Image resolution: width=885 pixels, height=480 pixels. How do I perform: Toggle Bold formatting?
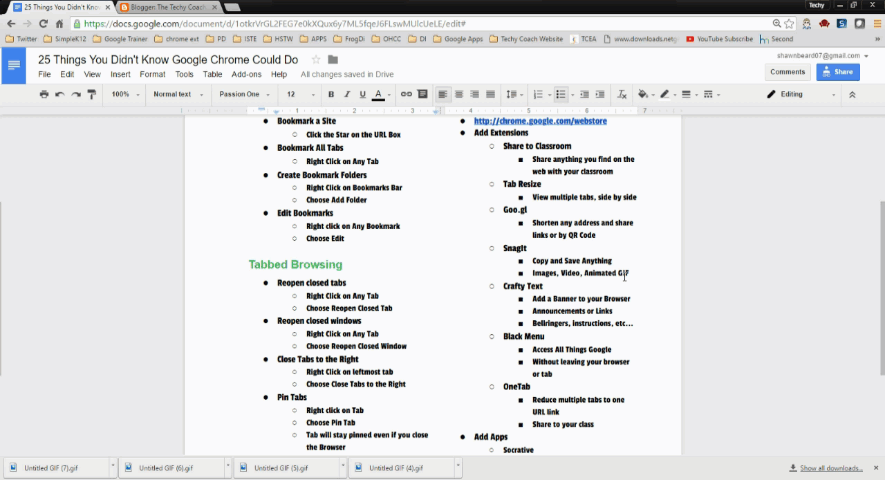point(331,94)
